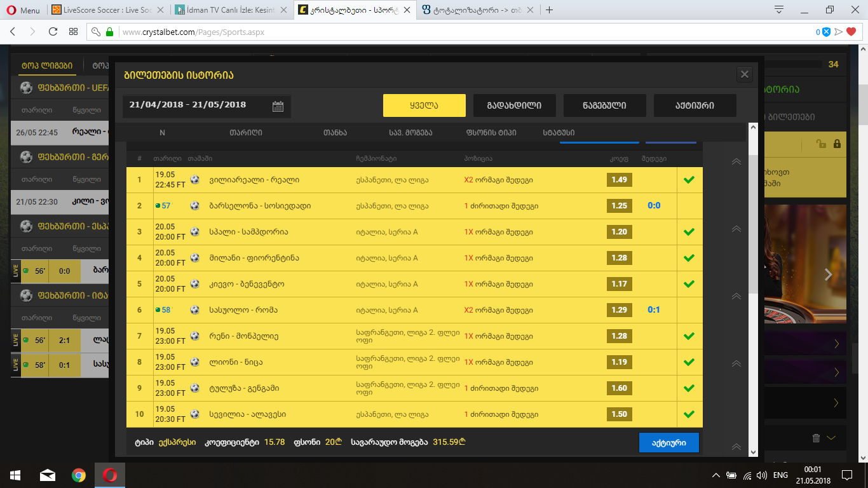Screen dimensions: 868x488
Task: Open the Mail app from the taskbar
Action: point(48,475)
